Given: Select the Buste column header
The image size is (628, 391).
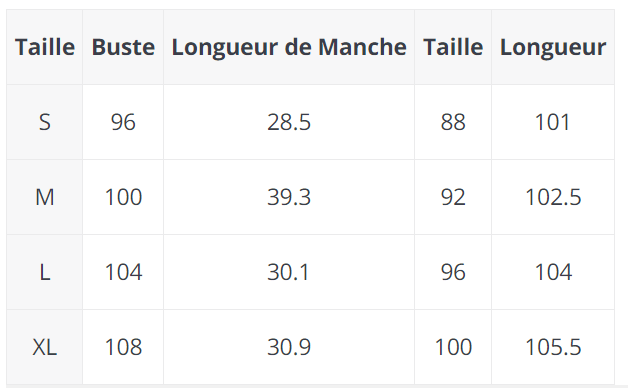Looking at the screenshot, I should point(123,47).
